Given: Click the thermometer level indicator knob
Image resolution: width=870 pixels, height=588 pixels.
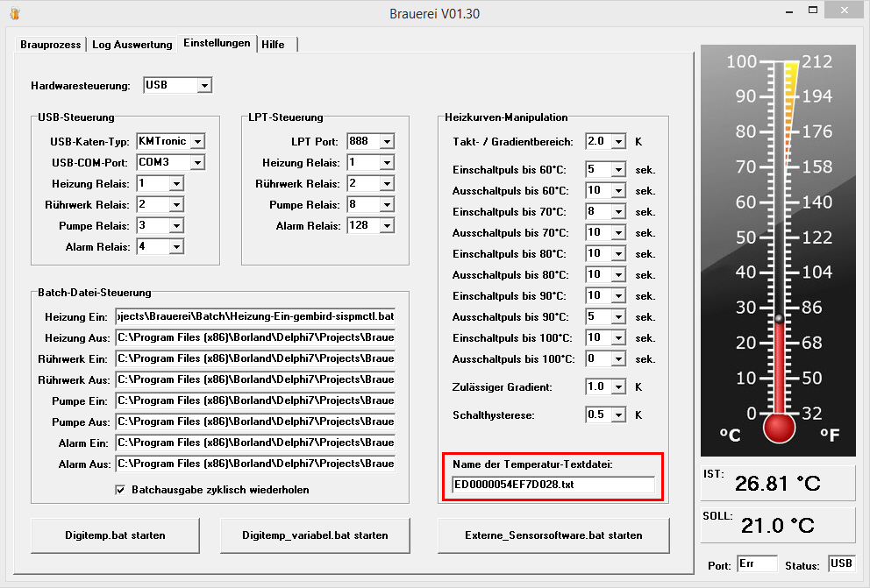Looking at the screenshot, I should pos(779,317).
